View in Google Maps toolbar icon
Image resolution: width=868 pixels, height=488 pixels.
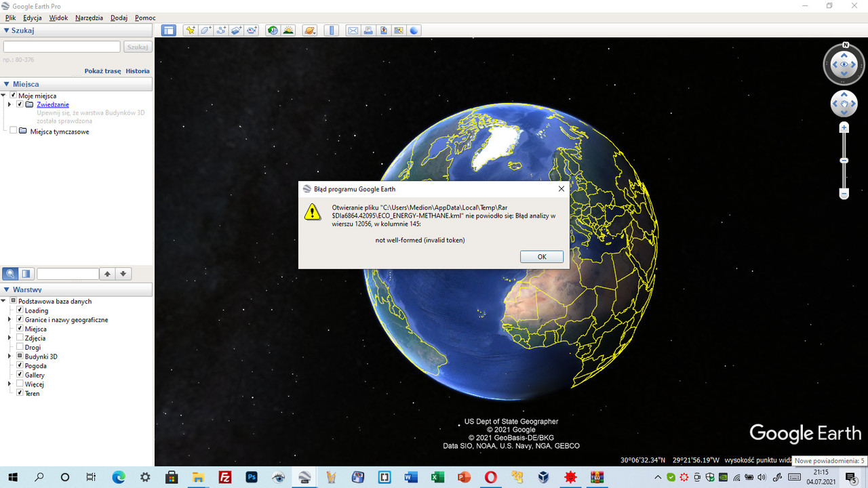click(x=399, y=30)
